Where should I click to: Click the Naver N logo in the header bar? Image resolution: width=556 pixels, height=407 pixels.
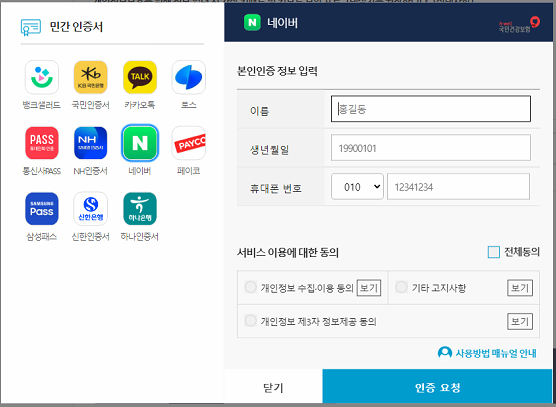[252, 22]
